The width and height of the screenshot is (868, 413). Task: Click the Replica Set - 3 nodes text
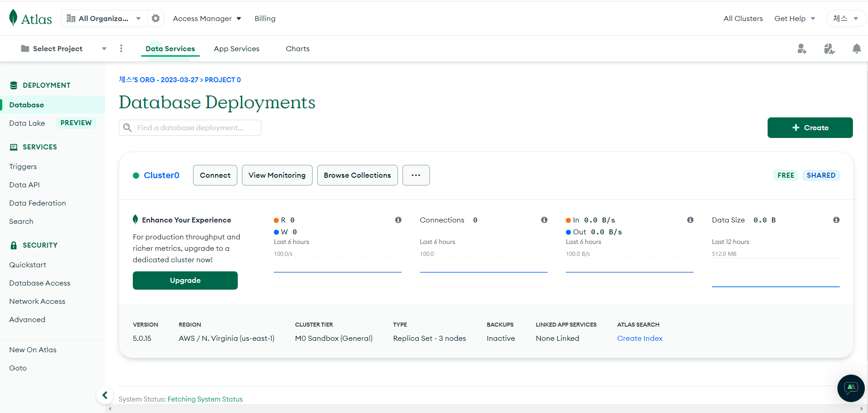429,339
